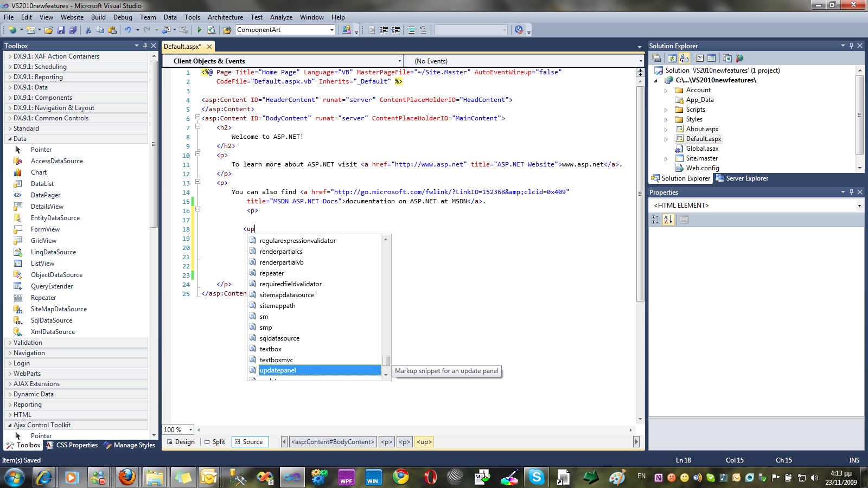Switch Properties to Categorized view
Viewport: 868px width, 488px height.
click(656, 220)
